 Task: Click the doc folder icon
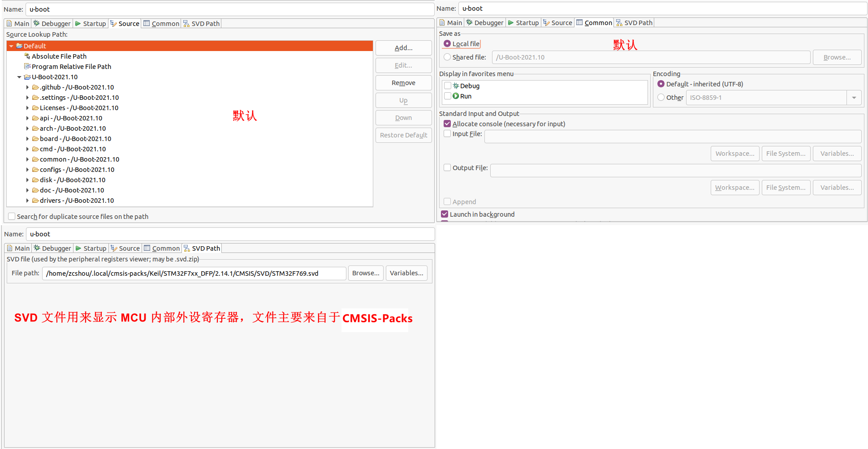[35, 190]
